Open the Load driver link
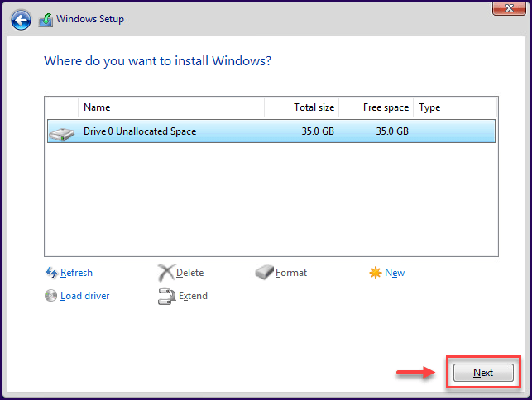Image resolution: width=532 pixels, height=400 pixels. 85,296
